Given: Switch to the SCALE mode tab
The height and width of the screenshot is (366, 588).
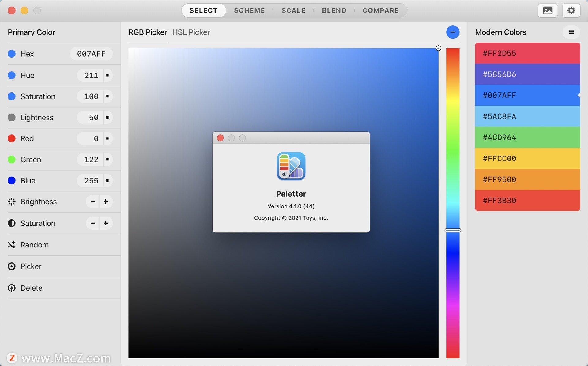Looking at the screenshot, I should (x=293, y=10).
